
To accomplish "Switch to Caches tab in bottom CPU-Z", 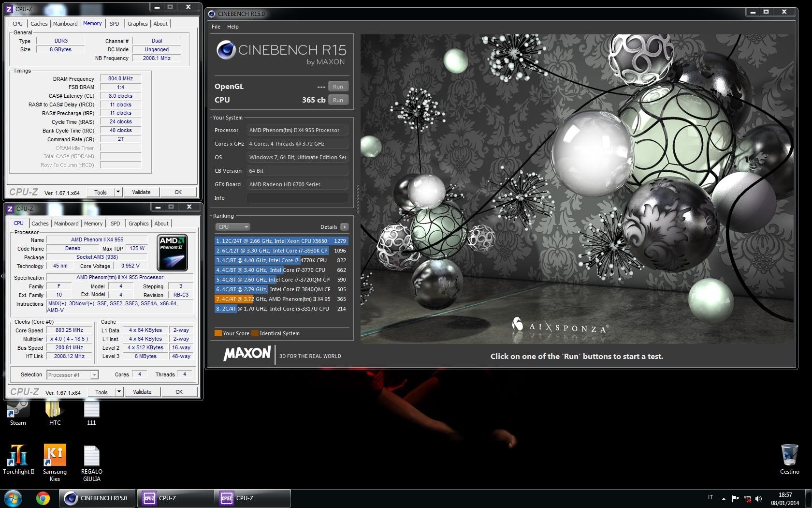I will point(40,224).
